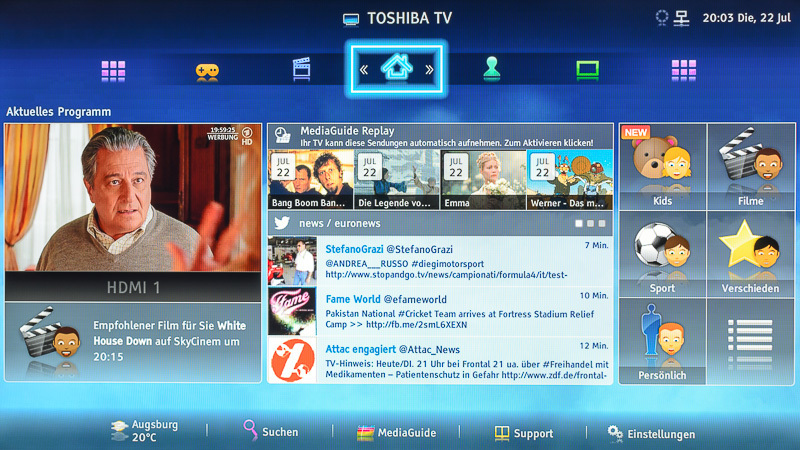The image size is (800, 450).
Task: Open the StefanoGrazi tweet
Action: pos(440,261)
